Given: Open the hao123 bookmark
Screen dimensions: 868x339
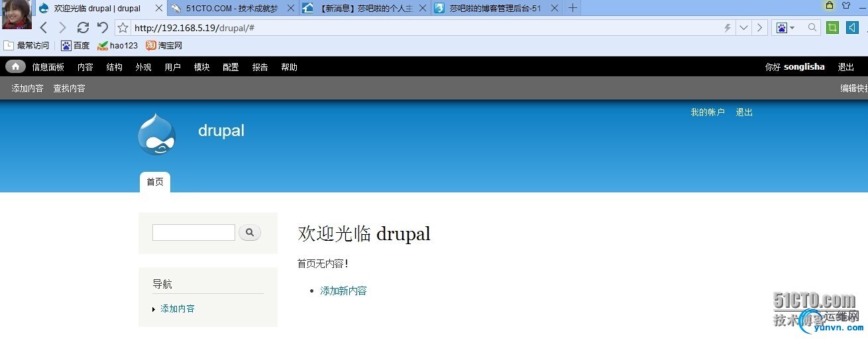Looking at the screenshot, I should tap(117, 46).
